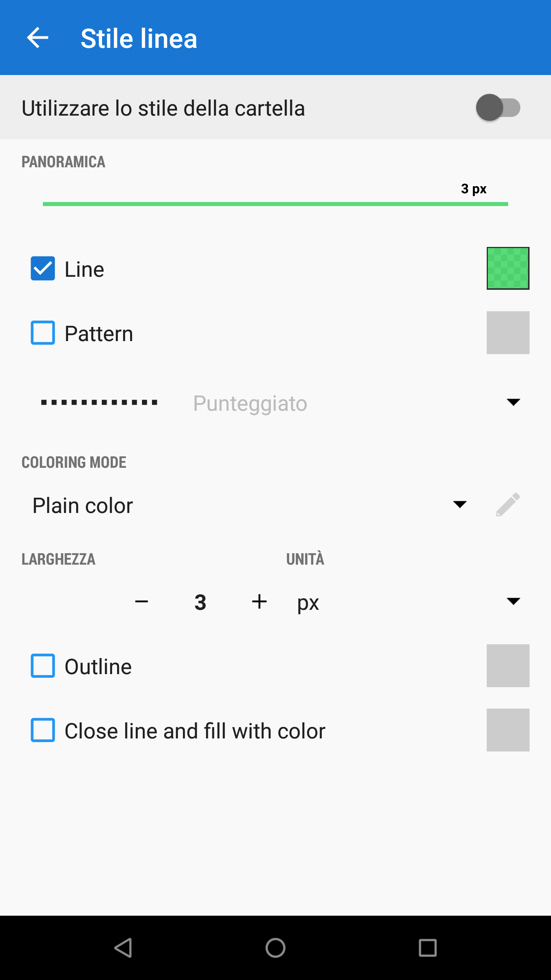Enable the Pattern checkbox

[x=43, y=333]
